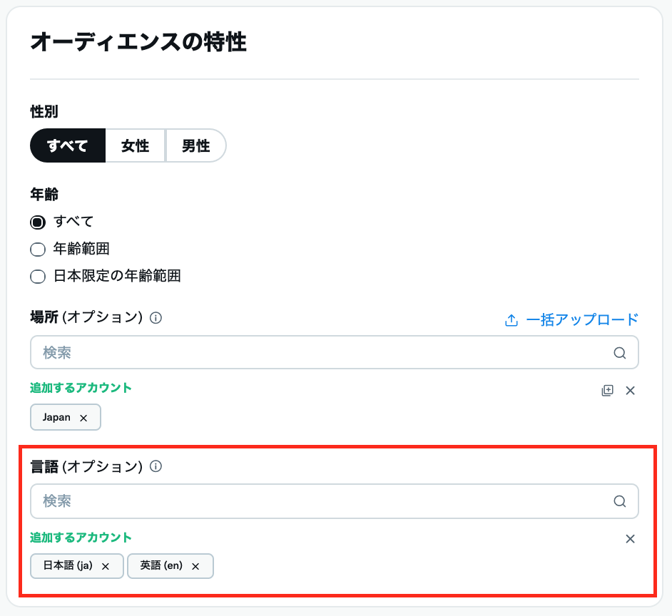Click the search magnifier in language field
Image resolution: width=672 pixels, height=616 pixels.
tap(619, 501)
